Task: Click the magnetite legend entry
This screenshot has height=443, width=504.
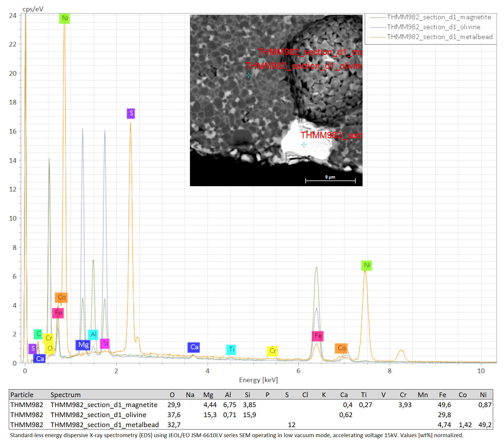Action: tap(430, 17)
